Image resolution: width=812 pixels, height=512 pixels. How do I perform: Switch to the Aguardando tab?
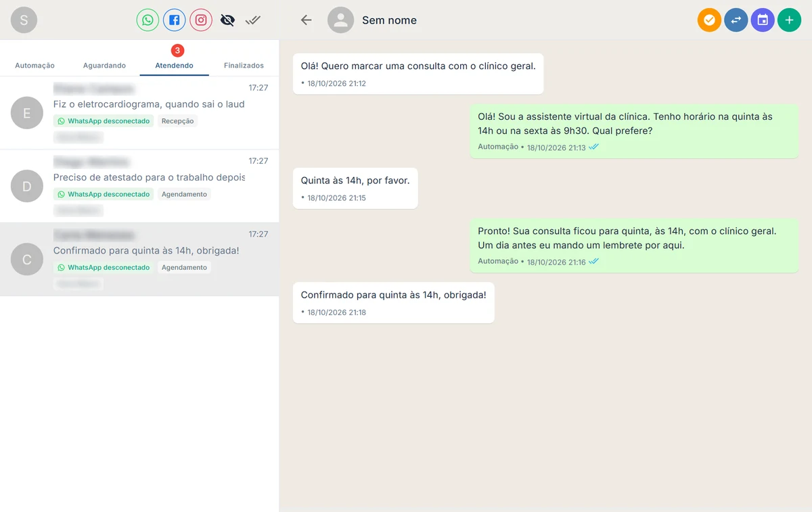click(104, 66)
